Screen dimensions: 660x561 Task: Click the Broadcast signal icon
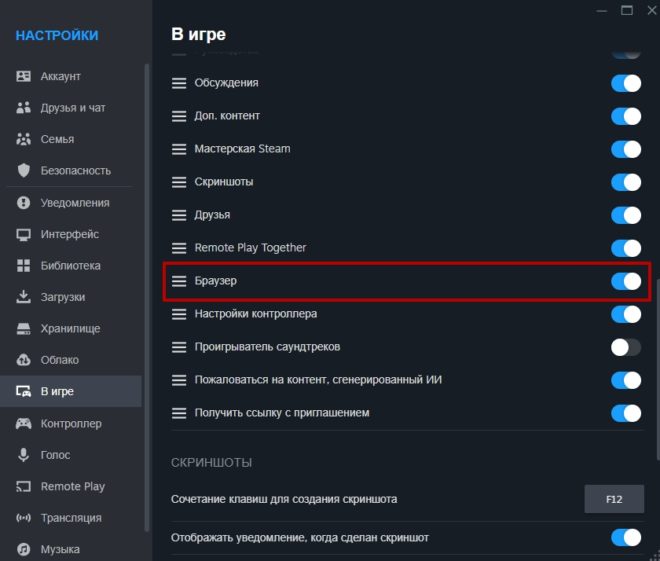(23, 518)
